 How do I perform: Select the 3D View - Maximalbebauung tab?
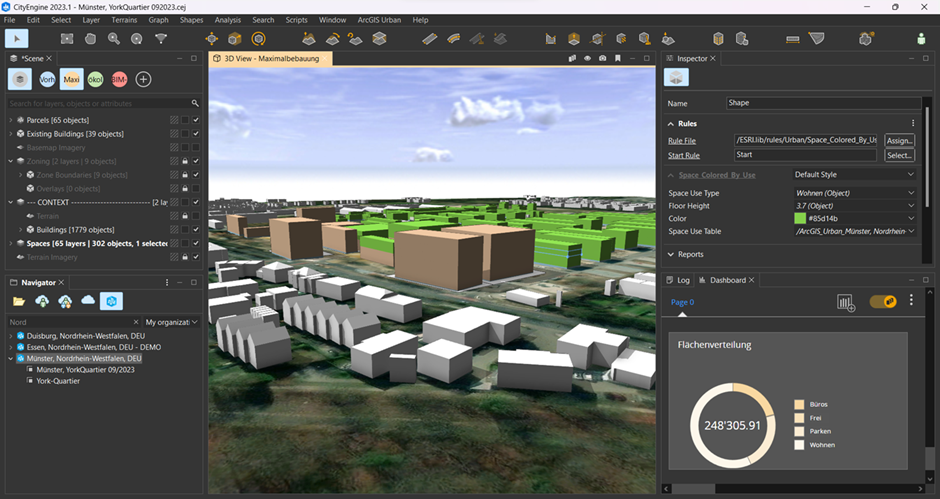coord(270,59)
